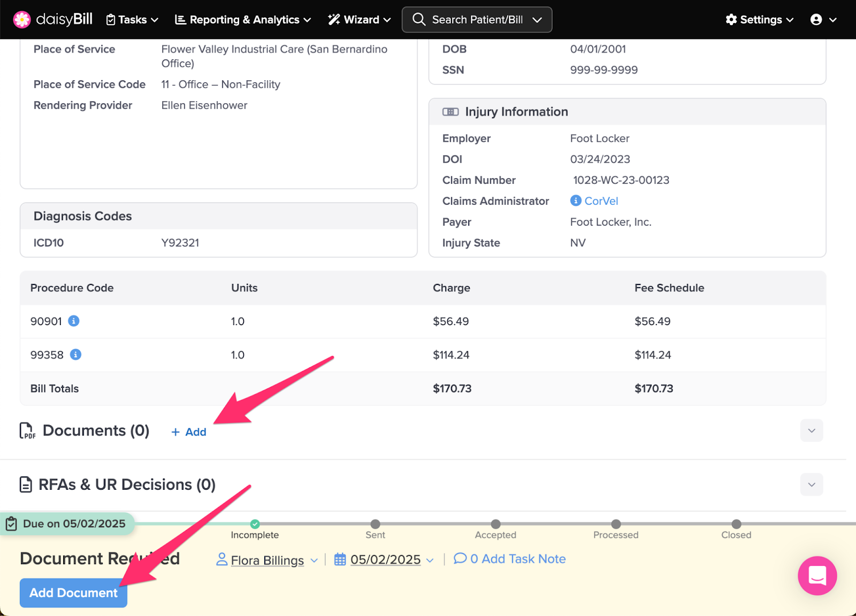Click the + Add documents link
The height and width of the screenshot is (616, 856).
(x=189, y=432)
